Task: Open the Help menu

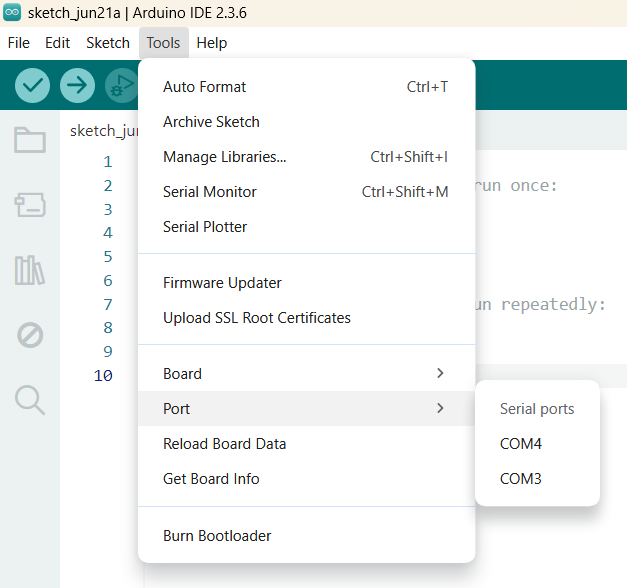Action: [212, 43]
